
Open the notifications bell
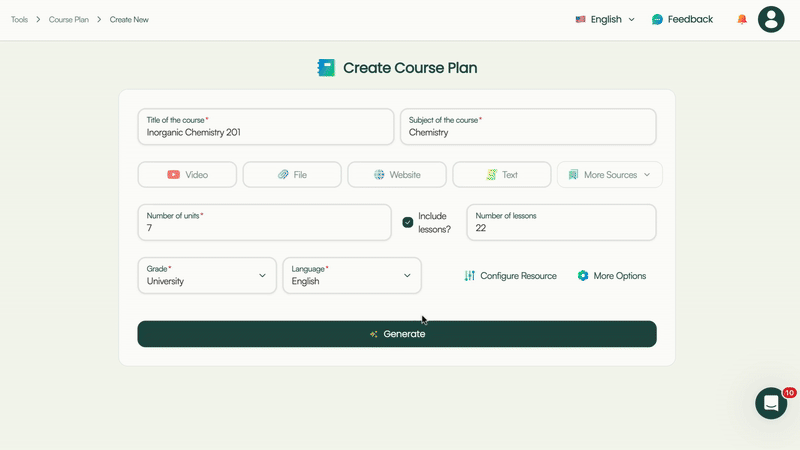tap(742, 19)
